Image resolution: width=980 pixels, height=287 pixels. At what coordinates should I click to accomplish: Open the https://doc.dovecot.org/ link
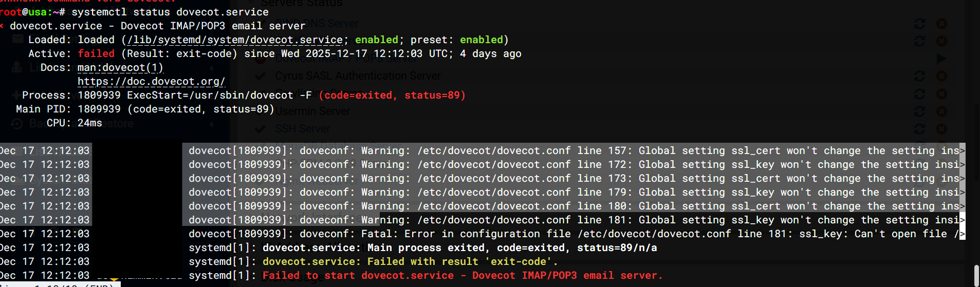[x=151, y=82]
